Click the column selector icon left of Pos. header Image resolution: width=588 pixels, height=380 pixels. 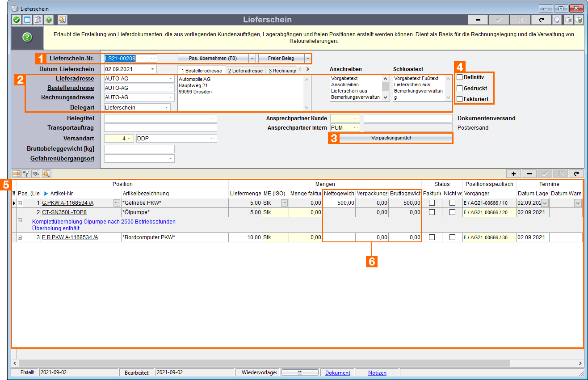13,193
